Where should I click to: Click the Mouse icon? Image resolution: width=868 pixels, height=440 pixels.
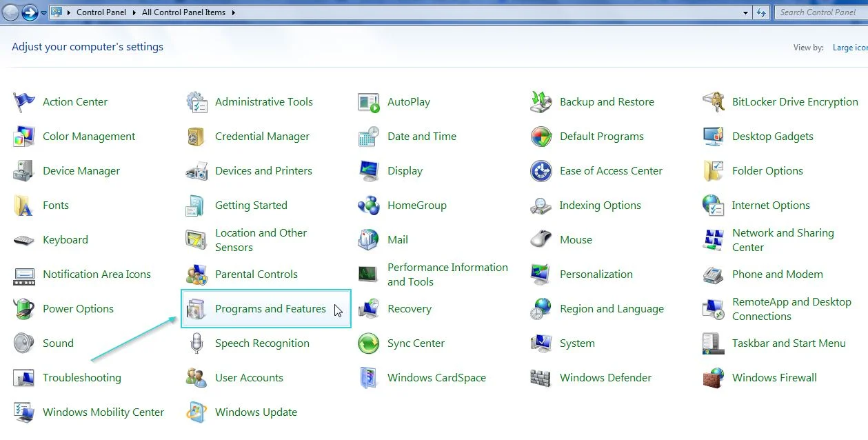541,240
